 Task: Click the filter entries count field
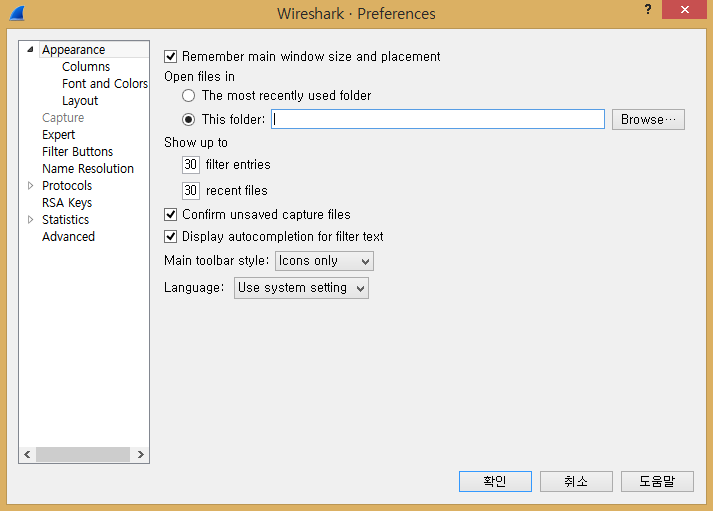click(x=191, y=165)
